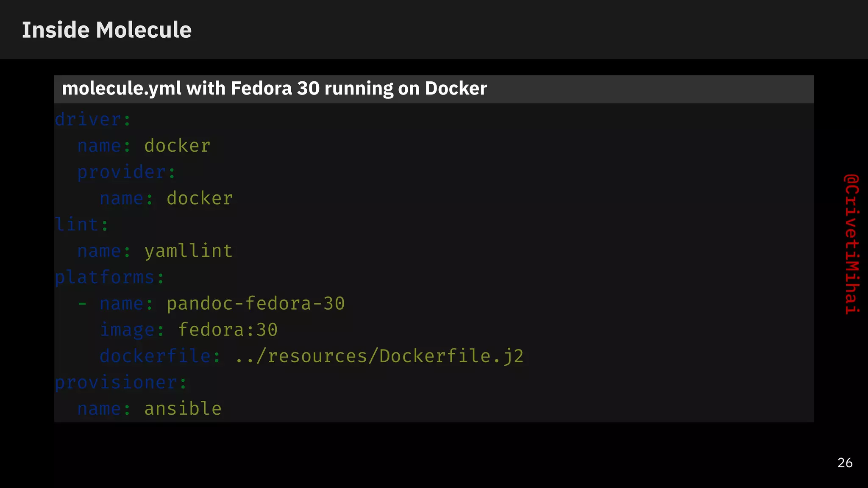The image size is (868, 488).
Task: Click the 'molecule.yml with Fedora 30' block heading
Action: 274,89
